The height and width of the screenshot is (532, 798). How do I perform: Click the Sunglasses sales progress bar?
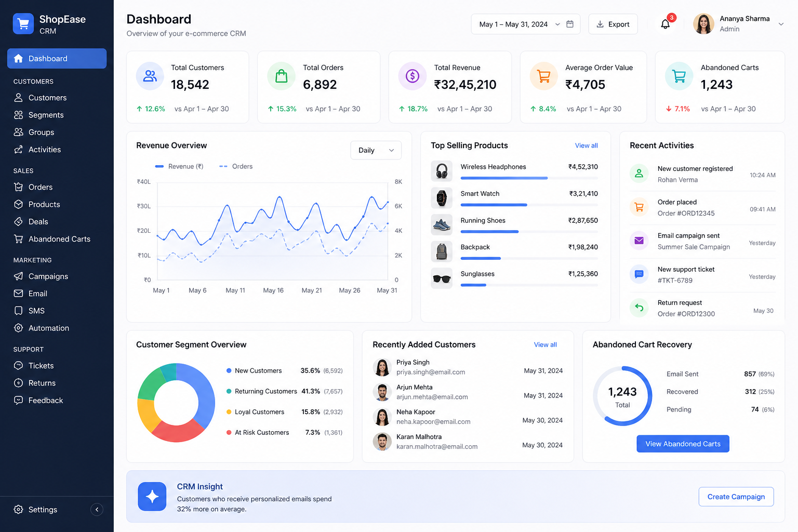click(x=529, y=285)
